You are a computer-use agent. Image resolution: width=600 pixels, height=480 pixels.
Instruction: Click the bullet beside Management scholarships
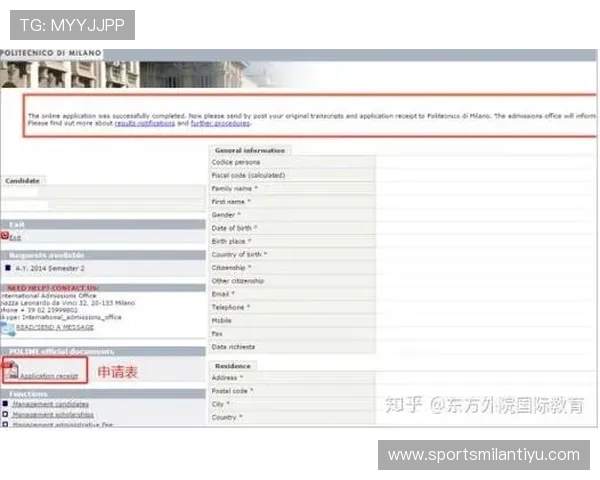[x=5, y=414]
